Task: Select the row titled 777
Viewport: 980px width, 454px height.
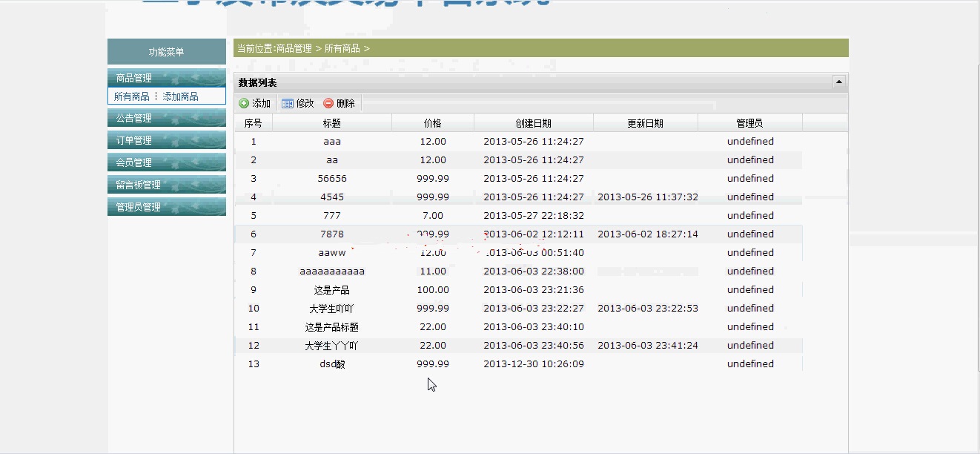Action: tap(518, 215)
